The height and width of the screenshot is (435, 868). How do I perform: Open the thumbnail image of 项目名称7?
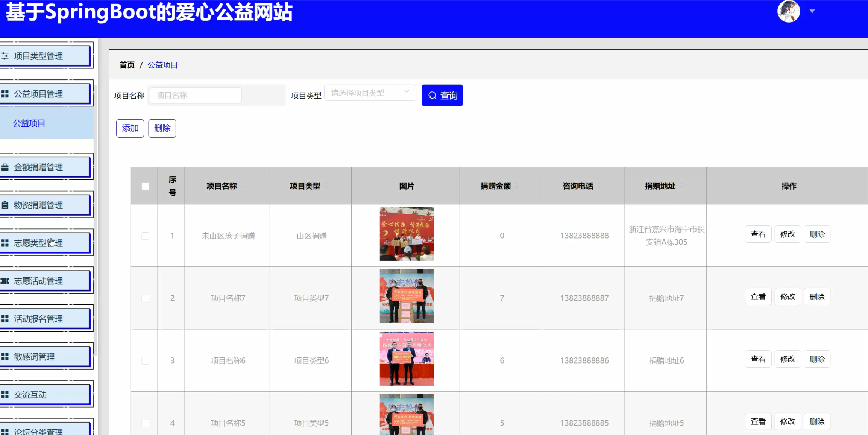[x=407, y=296]
